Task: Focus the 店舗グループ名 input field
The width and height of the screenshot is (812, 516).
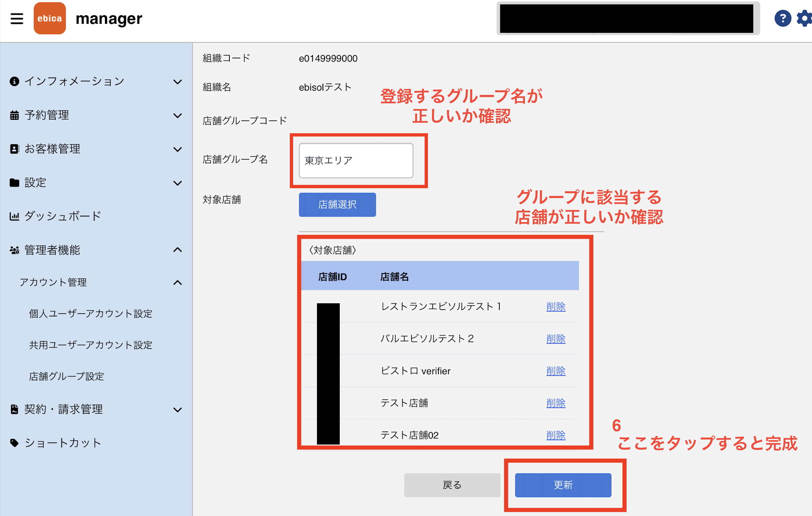Action: (356, 160)
